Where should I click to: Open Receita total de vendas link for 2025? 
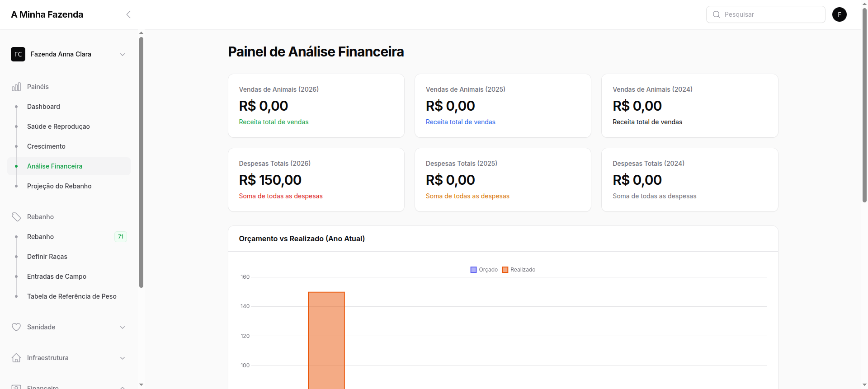pyautogui.click(x=460, y=122)
